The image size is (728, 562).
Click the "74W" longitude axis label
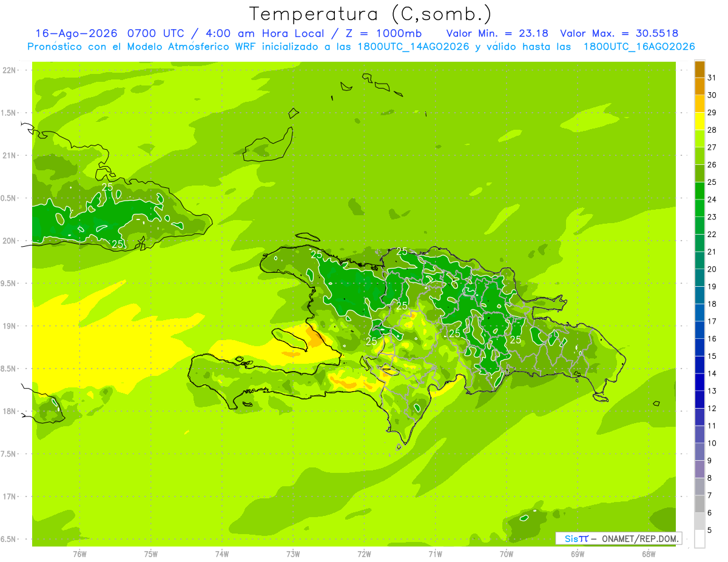pyautogui.click(x=222, y=554)
